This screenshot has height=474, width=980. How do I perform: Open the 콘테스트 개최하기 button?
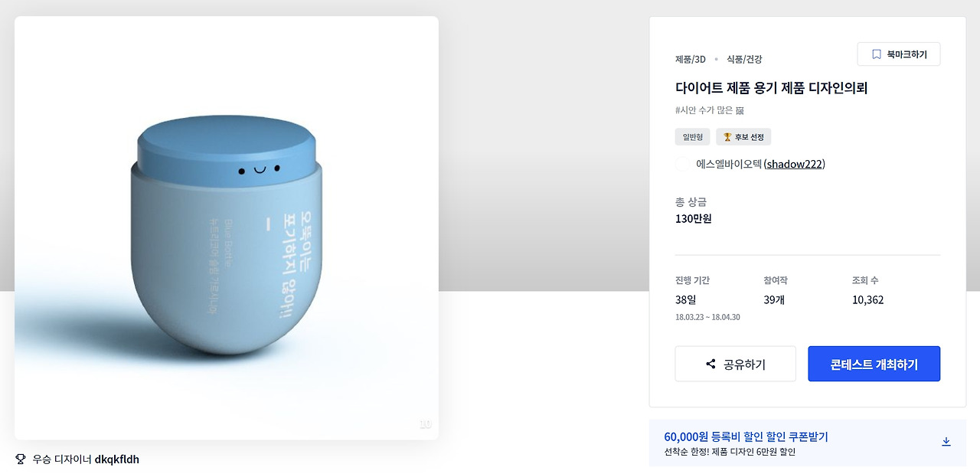click(x=874, y=364)
